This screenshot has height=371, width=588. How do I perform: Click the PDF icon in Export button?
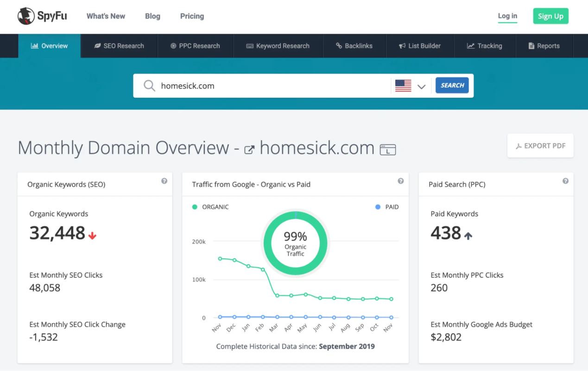coord(518,146)
